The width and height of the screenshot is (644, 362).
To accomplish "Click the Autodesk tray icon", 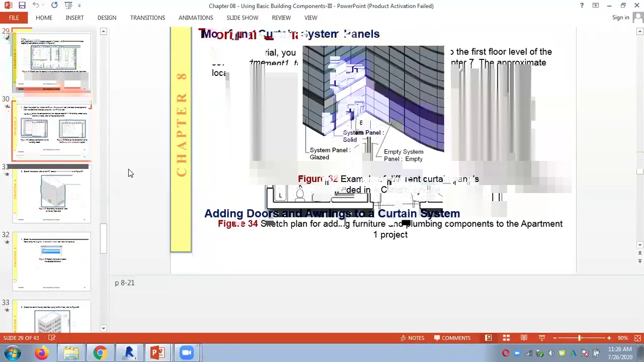I will tap(574, 353).
